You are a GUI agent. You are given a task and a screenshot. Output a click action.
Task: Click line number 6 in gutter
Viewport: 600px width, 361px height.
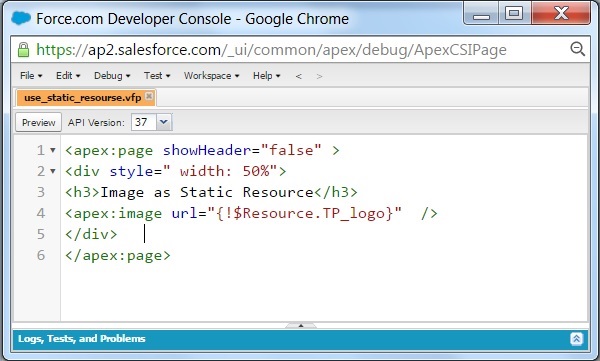pos(41,255)
